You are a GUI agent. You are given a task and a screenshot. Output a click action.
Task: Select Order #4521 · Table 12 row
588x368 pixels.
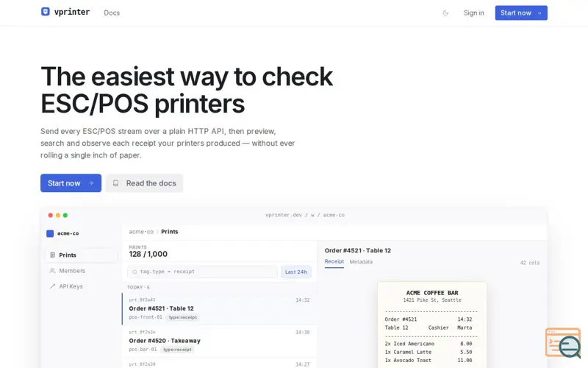(219, 308)
